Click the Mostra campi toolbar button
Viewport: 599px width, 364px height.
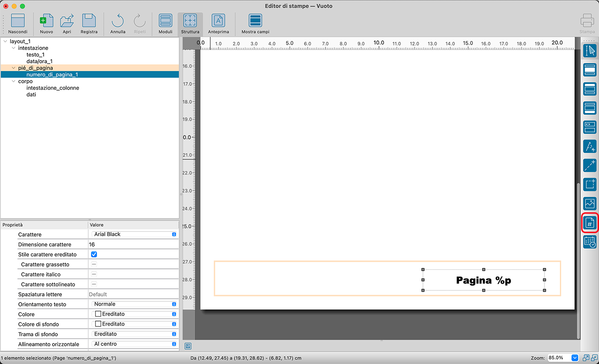255,24
